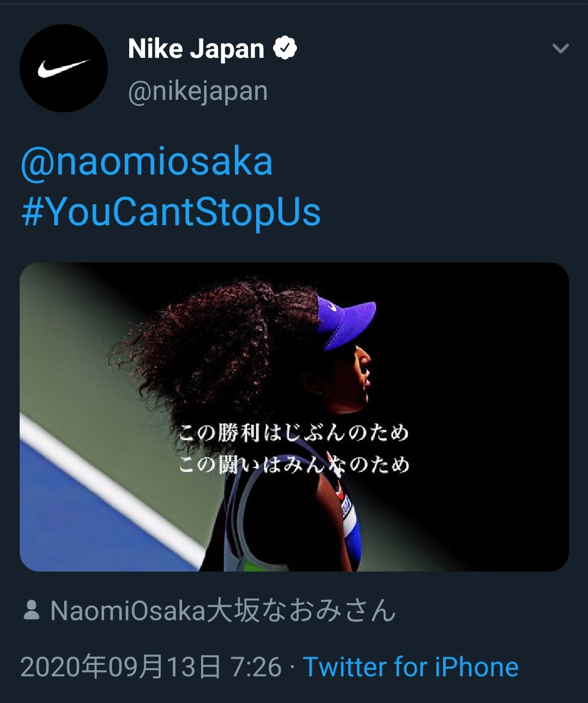Image resolution: width=588 pixels, height=703 pixels.
Task: Tap the #YouCantStopUs hashtag
Action: pyautogui.click(x=171, y=212)
